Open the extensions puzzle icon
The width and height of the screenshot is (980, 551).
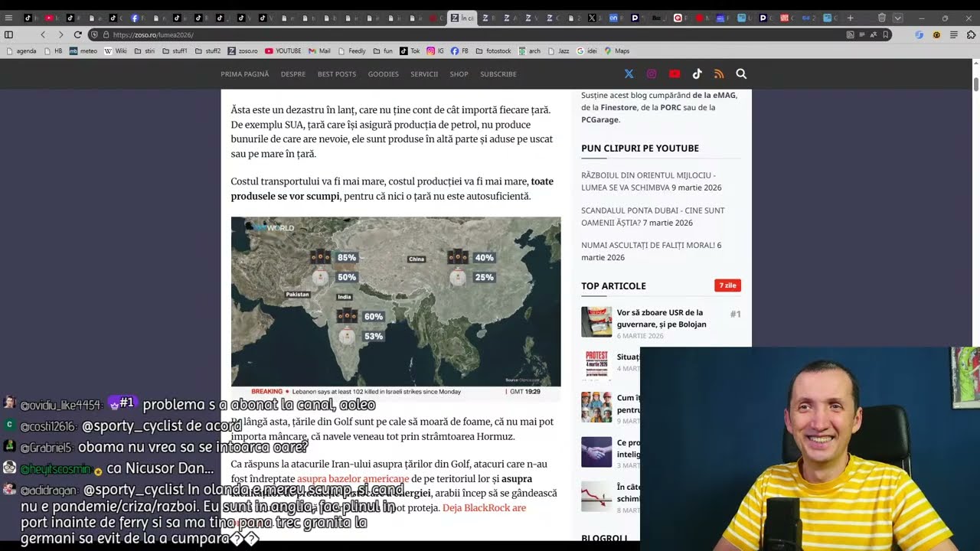click(971, 34)
